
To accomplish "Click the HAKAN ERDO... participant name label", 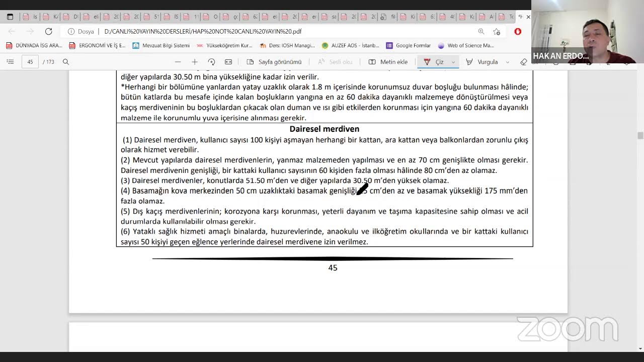I will click(560, 56).
